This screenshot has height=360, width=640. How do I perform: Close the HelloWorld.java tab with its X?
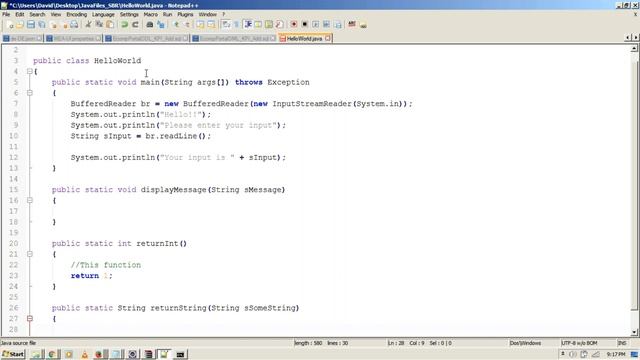click(328, 38)
